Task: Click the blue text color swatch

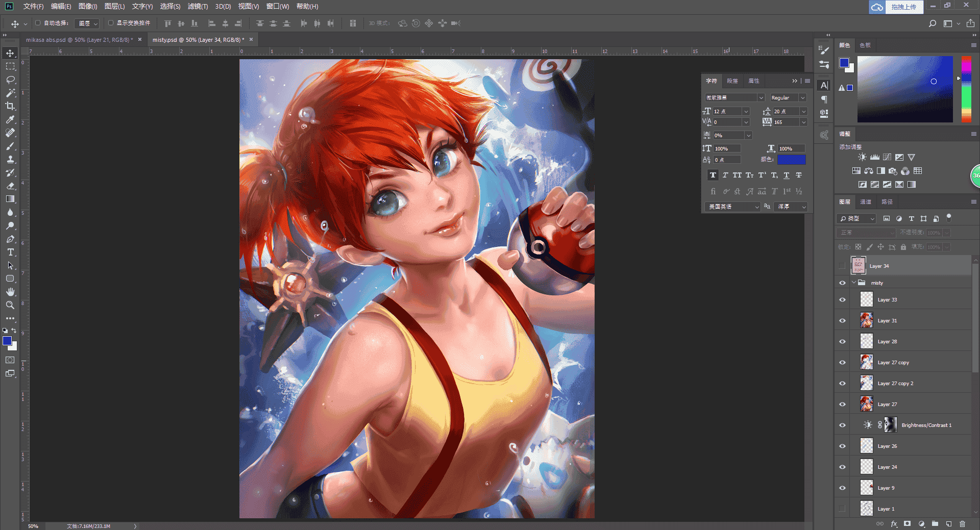Action: (791, 160)
